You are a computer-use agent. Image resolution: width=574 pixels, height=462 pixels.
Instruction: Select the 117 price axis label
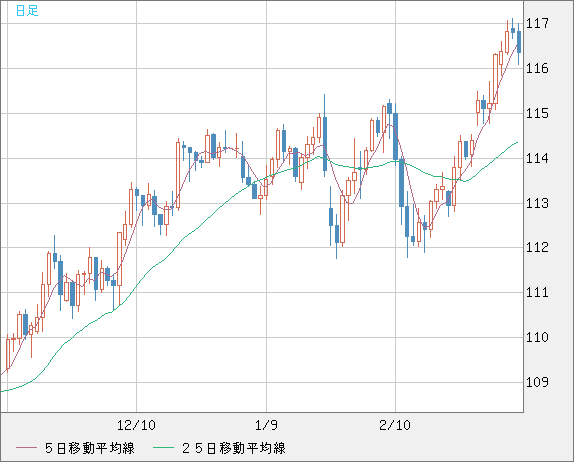pos(537,23)
